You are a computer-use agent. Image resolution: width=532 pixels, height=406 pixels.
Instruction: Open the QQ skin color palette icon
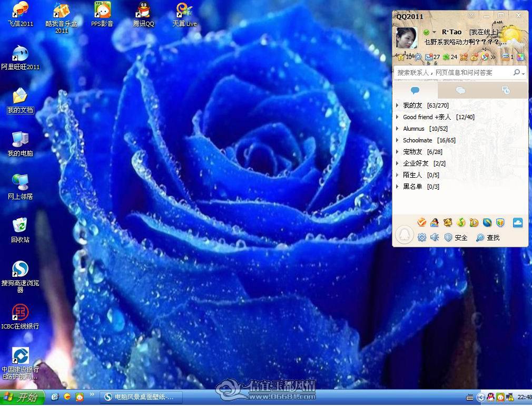520,57
